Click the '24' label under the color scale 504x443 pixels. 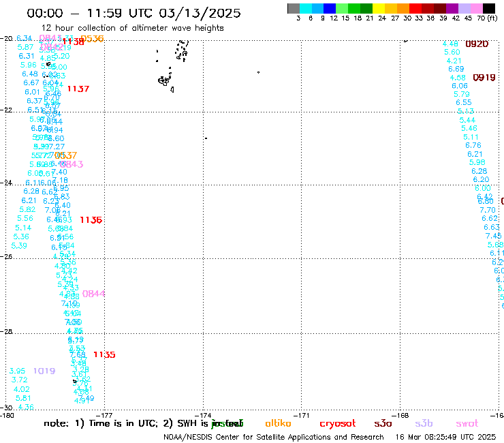(x=382, y=18)
